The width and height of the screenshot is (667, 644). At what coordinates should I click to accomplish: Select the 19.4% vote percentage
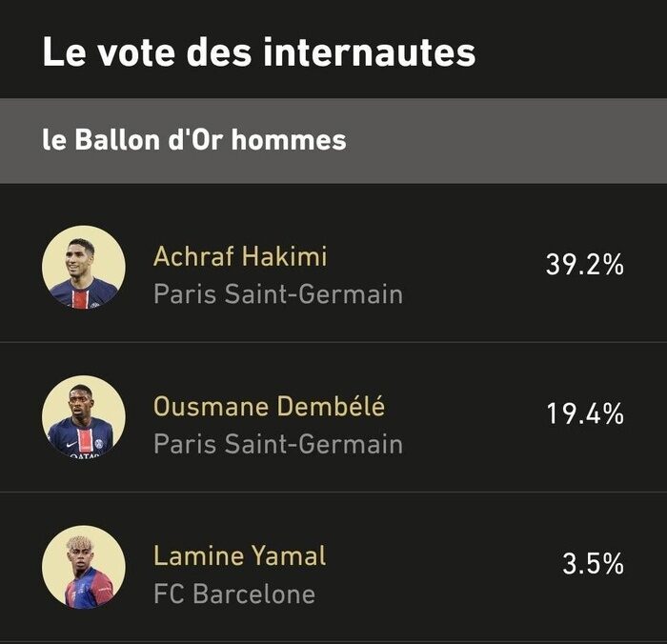click(584, 414)
